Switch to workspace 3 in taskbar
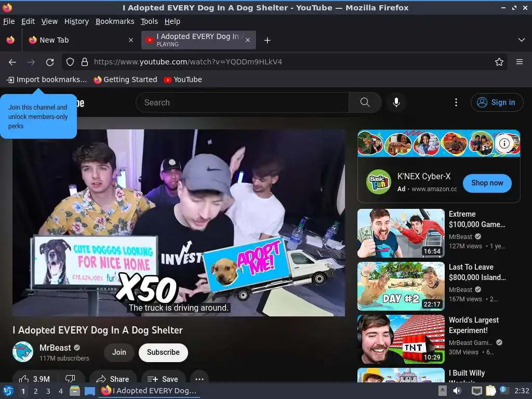The width and height of the screenshot is (532, 399). tap(48, 391)
